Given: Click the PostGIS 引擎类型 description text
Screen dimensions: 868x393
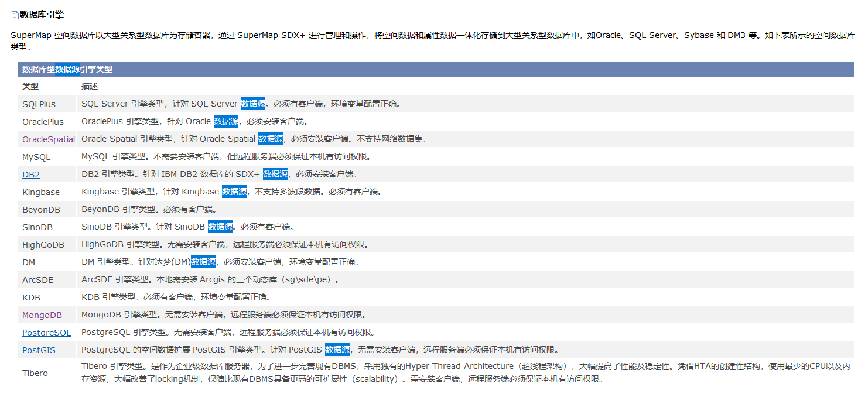Looking at the screenshot, I should (x=320, y=350).
